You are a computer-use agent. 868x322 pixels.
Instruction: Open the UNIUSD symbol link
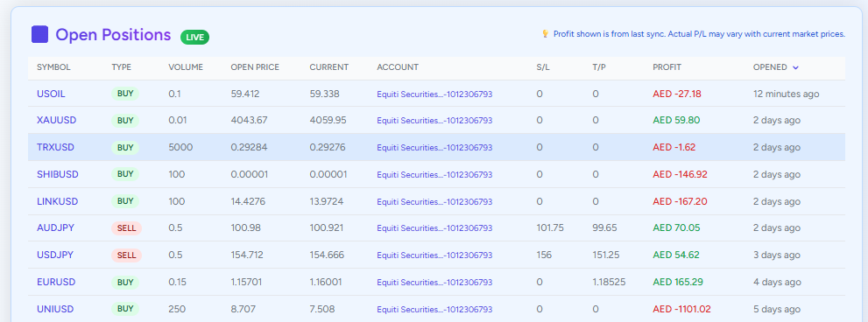coord(55,309)
